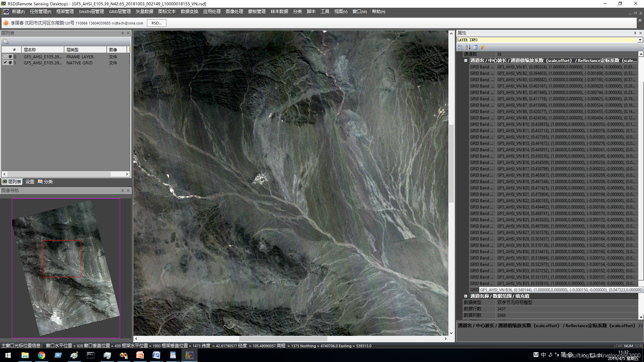
Task: Collapse the 通道名/中心波长 property group
Action: point(466,61)
